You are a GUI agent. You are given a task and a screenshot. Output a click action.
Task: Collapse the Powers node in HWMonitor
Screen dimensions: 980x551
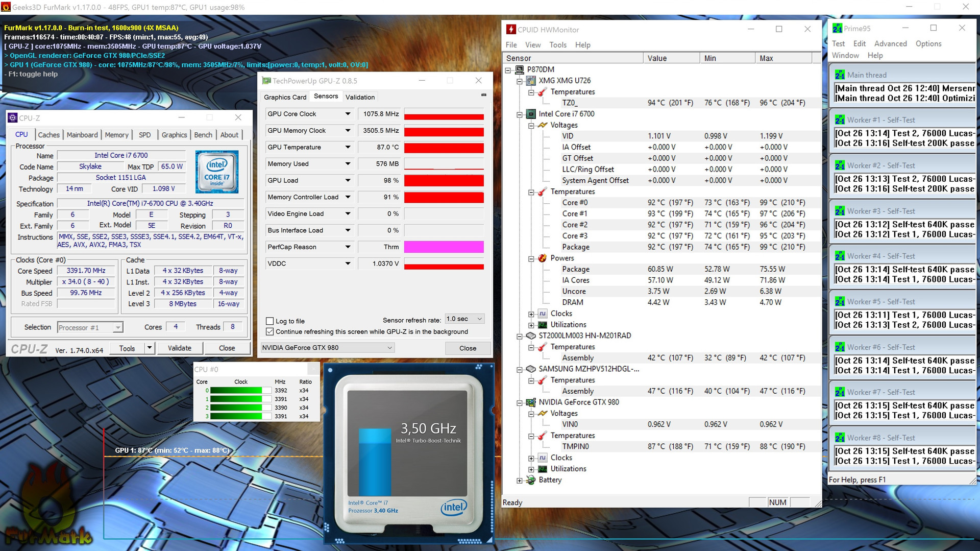[x=531, y=259]
